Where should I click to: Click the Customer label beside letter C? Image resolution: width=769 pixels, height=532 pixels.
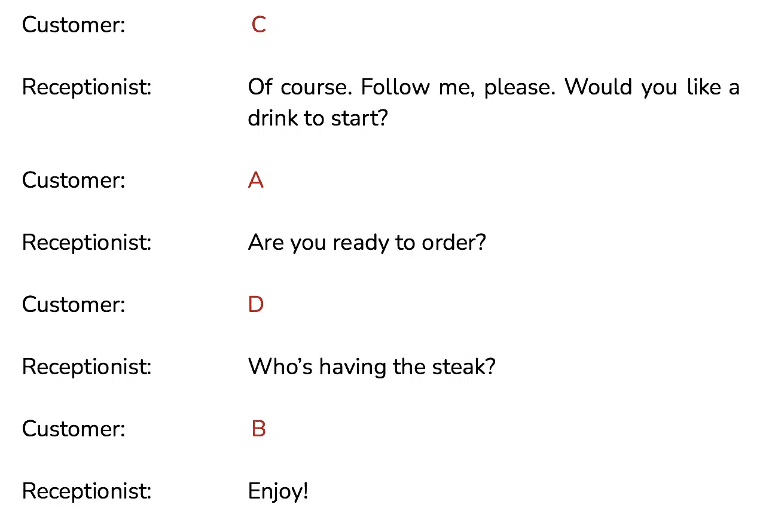(74, 25)
